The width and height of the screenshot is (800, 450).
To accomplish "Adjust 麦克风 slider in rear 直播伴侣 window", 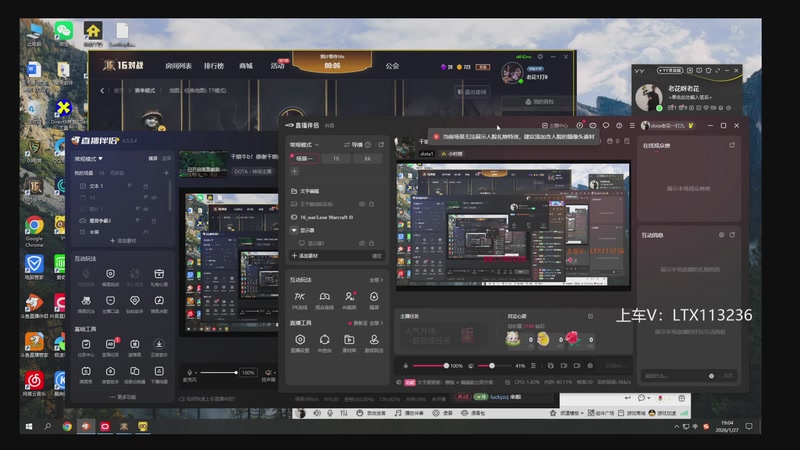I will coord(218,372).
